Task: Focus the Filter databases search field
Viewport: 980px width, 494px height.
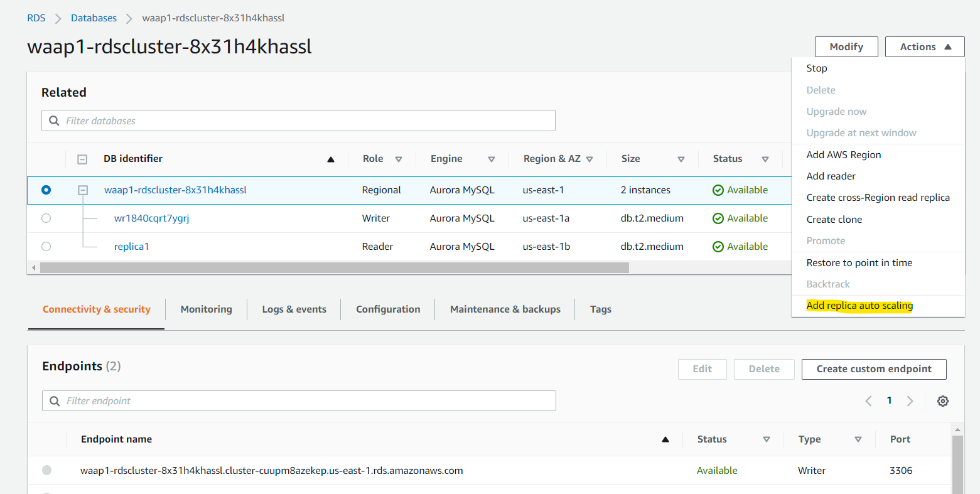Action: [298, 121]
